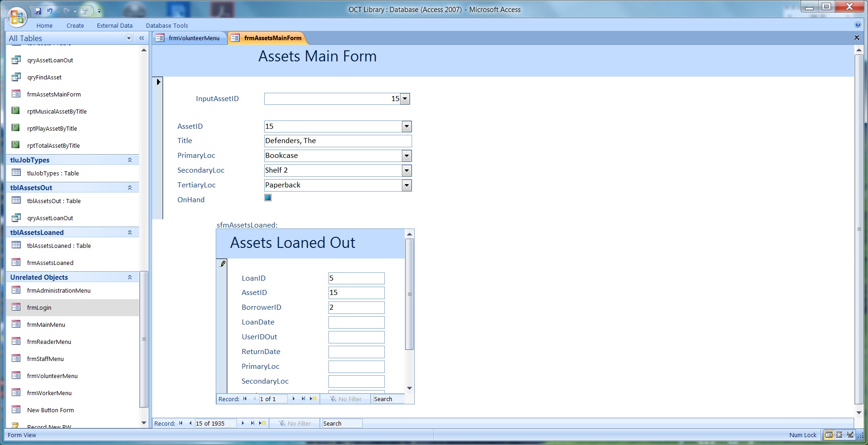Toggle the OnHand checkbox
Screen dimensions: 868x445
[x=268, y=198]
